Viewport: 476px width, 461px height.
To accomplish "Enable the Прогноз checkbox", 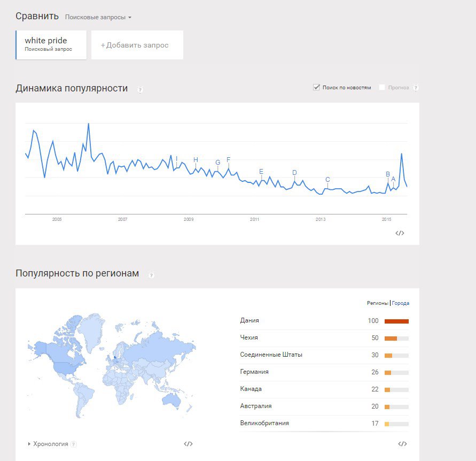I will pos(382,87).
